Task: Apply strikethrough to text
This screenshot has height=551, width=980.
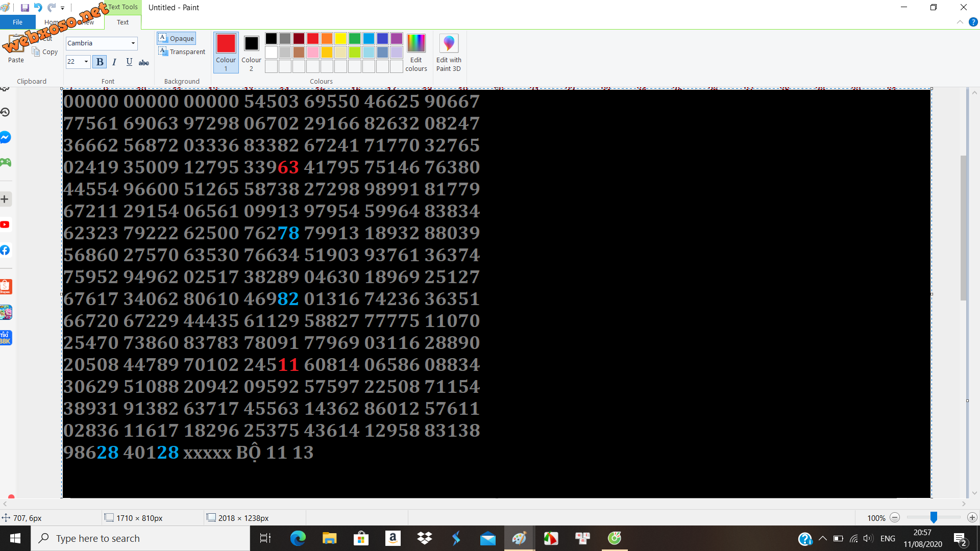Action: pyautogui.click(x=144, y=62)
